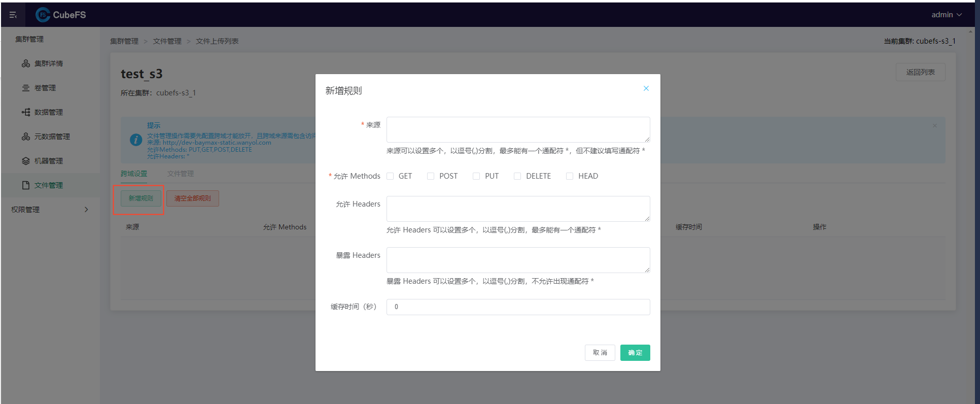Click 文件管理 in the breadcrumb
The width and height of the screenshot is (980, 404).
[x=167, y=41]
